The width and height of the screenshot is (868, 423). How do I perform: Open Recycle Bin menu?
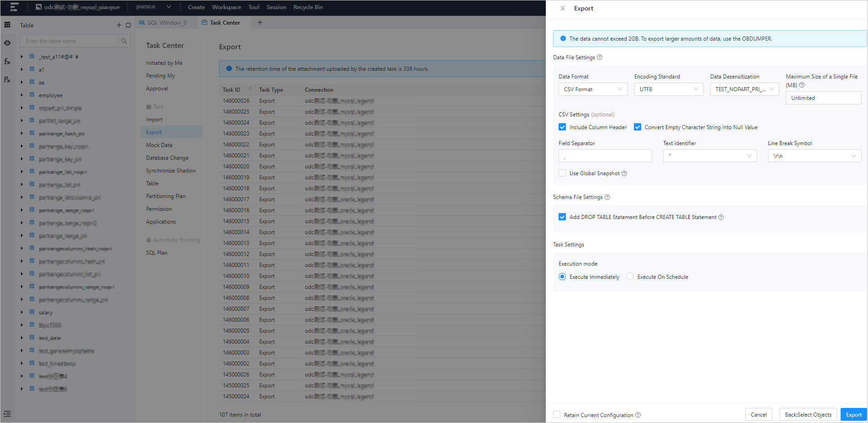[308, 7]
